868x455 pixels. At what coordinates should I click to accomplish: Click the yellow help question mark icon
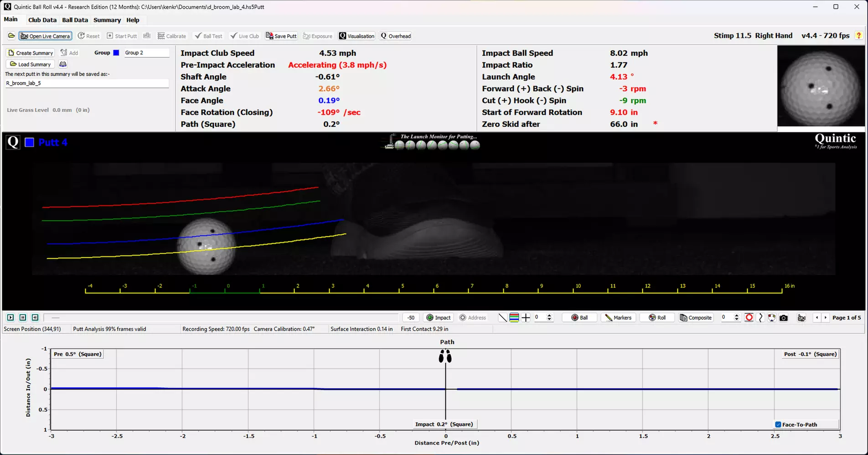tap(859, 36)
